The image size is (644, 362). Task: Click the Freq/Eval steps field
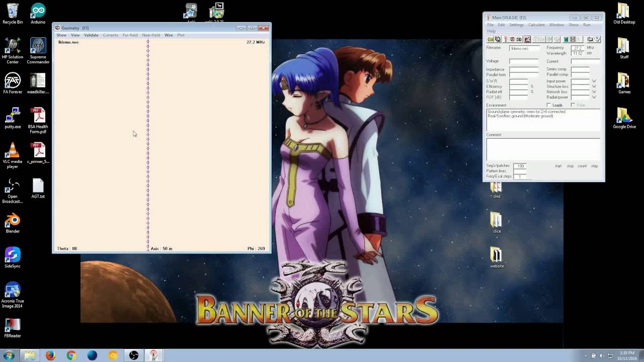[x=520, y=176]
